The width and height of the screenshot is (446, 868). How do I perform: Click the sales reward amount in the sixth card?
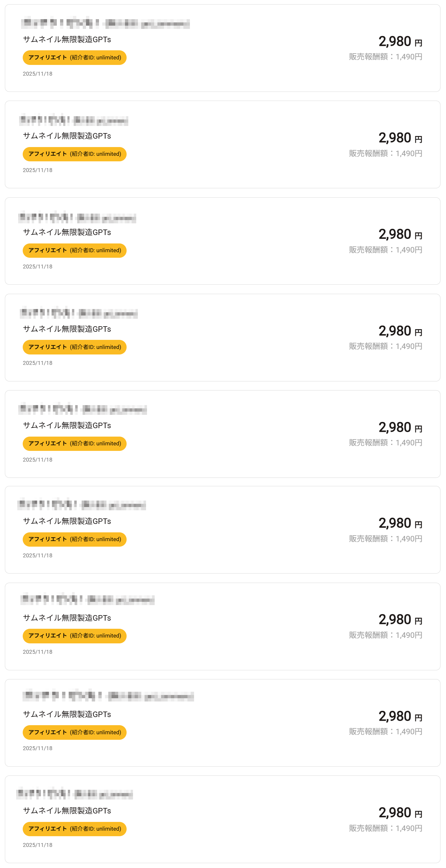385,539
